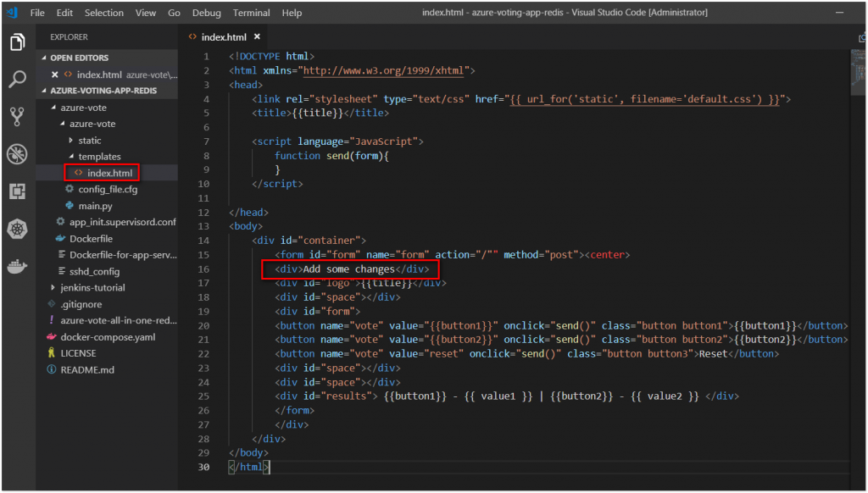Click the closing </html> tag
The width and height of the screenshot is (868, 493).
[x=249, y=467]
